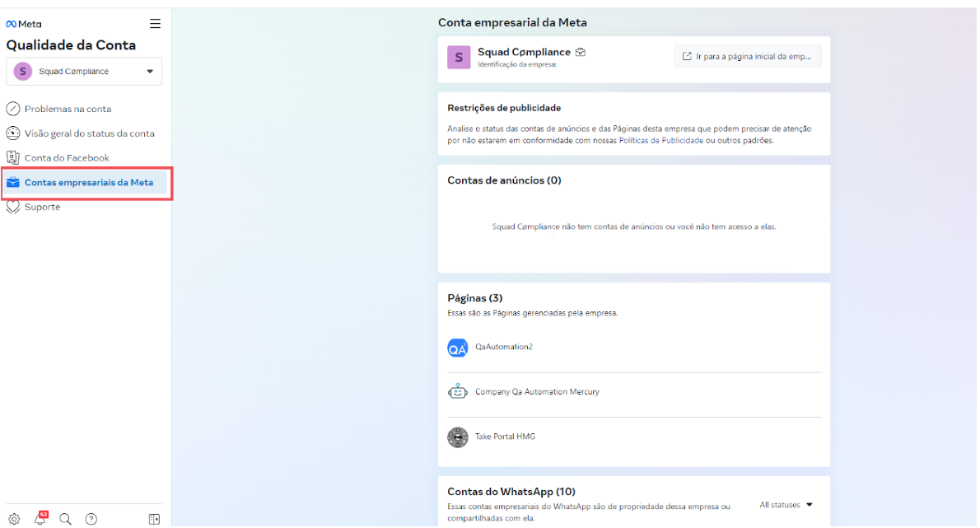
Task: Go to Problemas na conta
Action: point(68,109)
